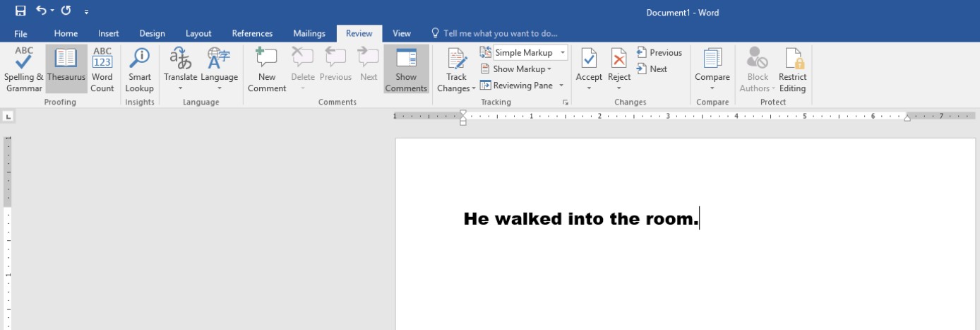Go to Previous change in Changes group

[x=659, y=53]
